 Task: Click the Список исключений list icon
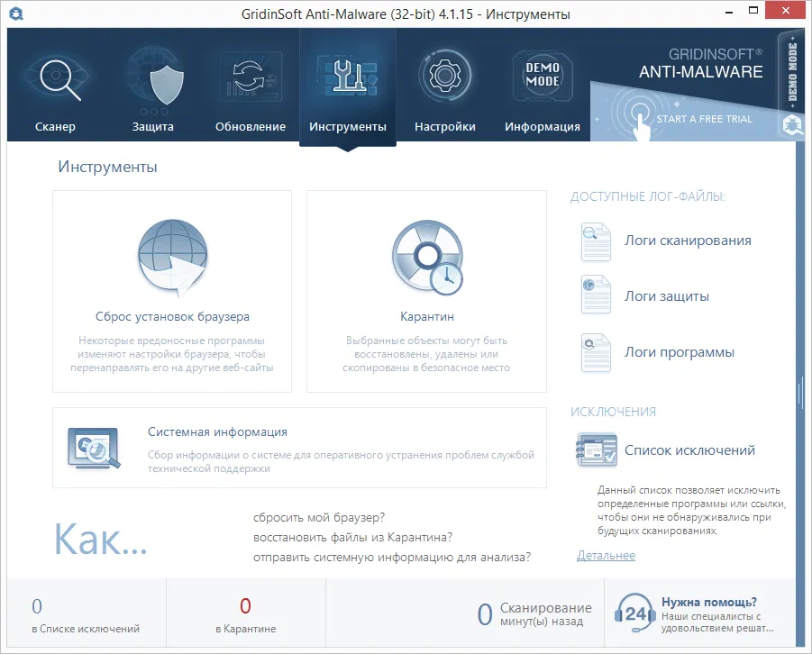coord(596,449)
